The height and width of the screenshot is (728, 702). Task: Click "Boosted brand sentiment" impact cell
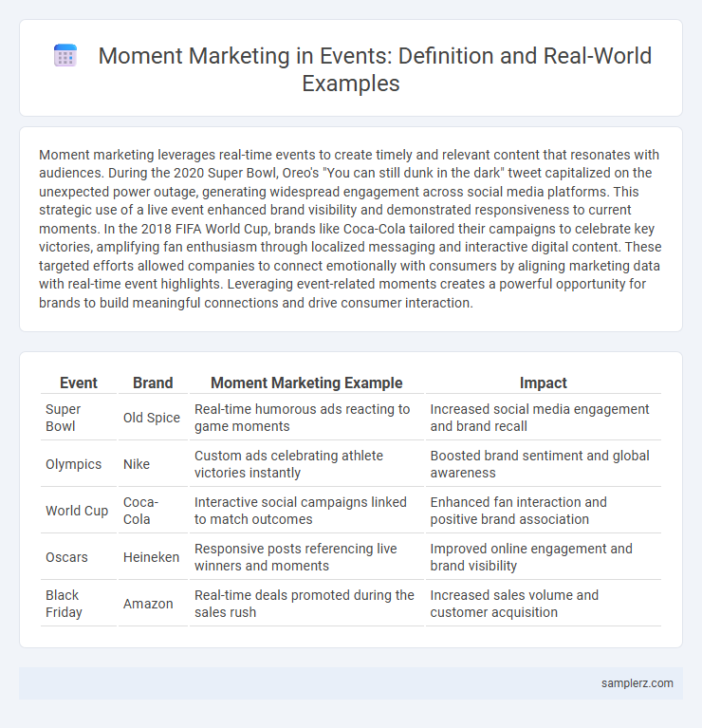[x=544, y=464]
